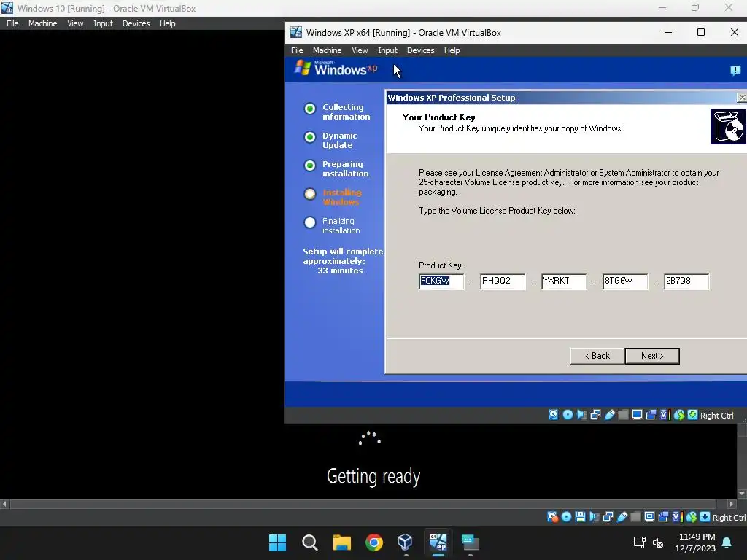Click CPU virtualization indicator in Windows XP status bar
This screenshot has height=560, width=747.
665,415
